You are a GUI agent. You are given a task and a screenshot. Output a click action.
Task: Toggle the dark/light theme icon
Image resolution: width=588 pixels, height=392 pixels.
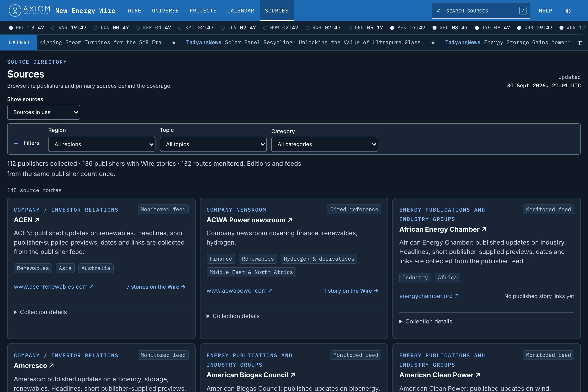(568, 11)
